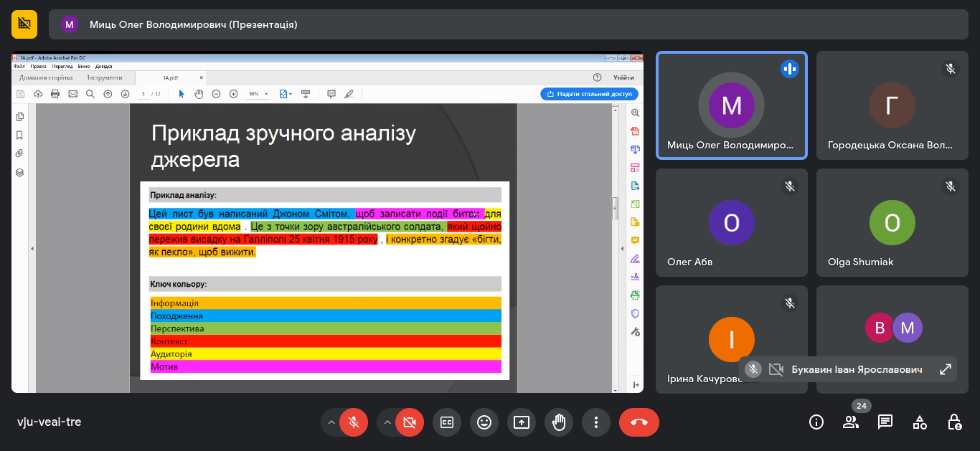The image size is (980, 451).
Task: Zoom in with the plus icon
Action: tap(233, 94)
